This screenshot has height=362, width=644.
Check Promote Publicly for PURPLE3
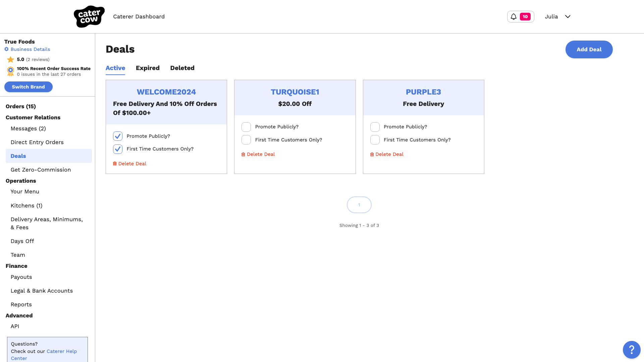pos(375,127)
